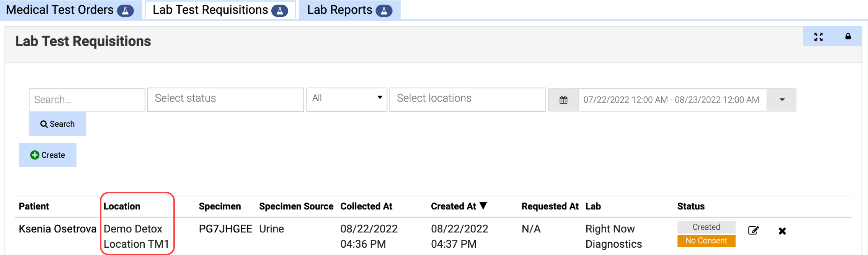Click the fullscreen expand icon

pyautogui.click(x=818, y=37)
